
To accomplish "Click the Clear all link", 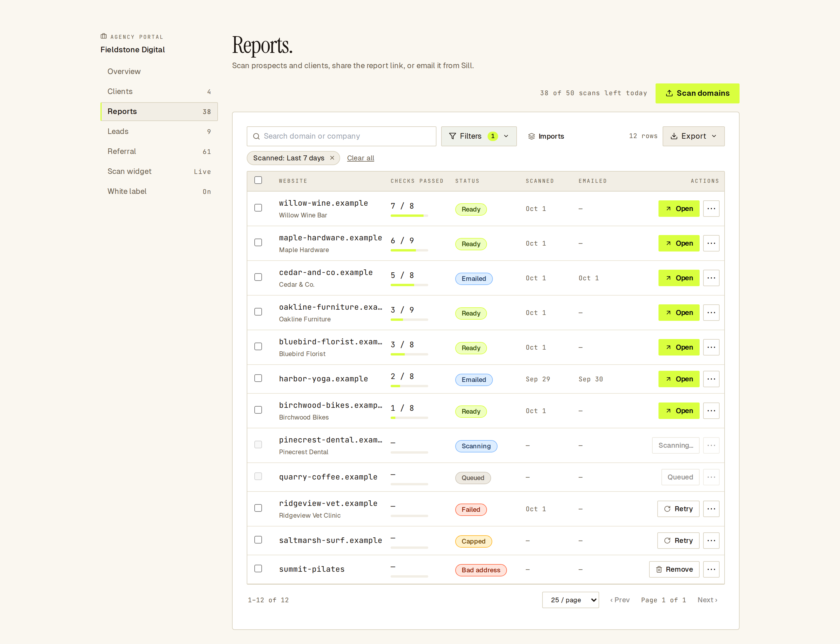I will coord(360,158).
